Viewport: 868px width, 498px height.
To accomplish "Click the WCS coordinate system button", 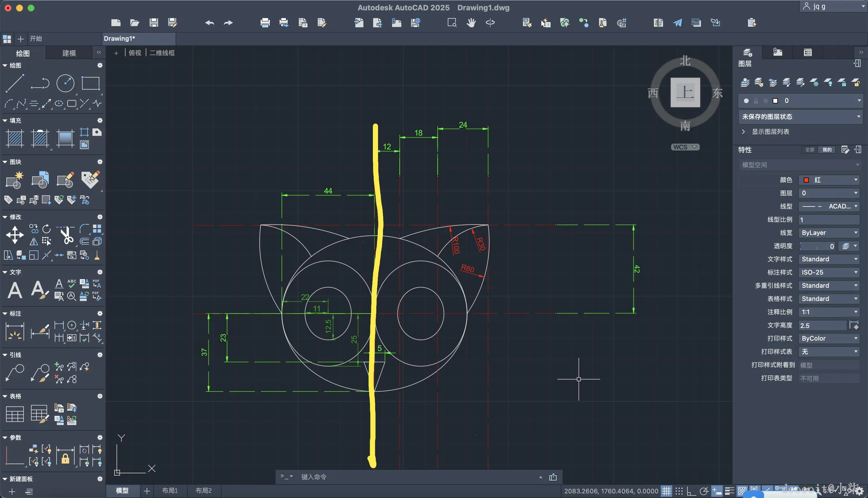I will point(685,147).
